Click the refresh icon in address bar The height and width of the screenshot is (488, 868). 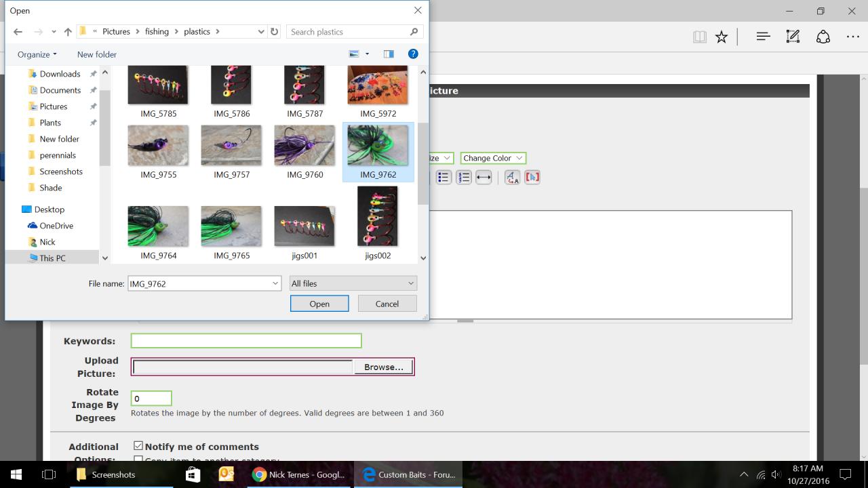coord(274,32)
